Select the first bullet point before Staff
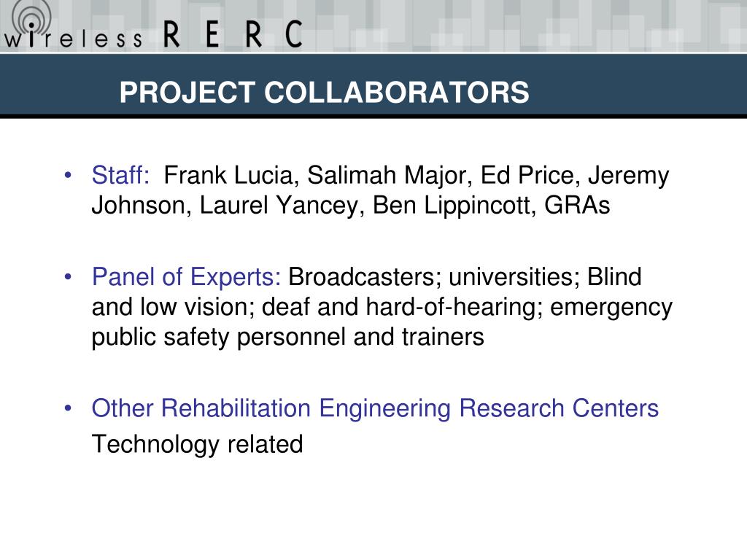This screenshot has width=747, height=560. coord(68,175)
